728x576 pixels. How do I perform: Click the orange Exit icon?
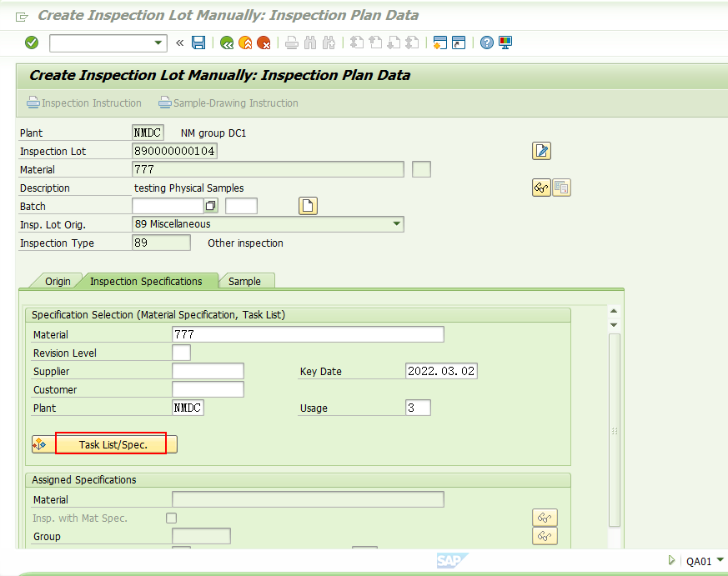(x=245, y=43)
